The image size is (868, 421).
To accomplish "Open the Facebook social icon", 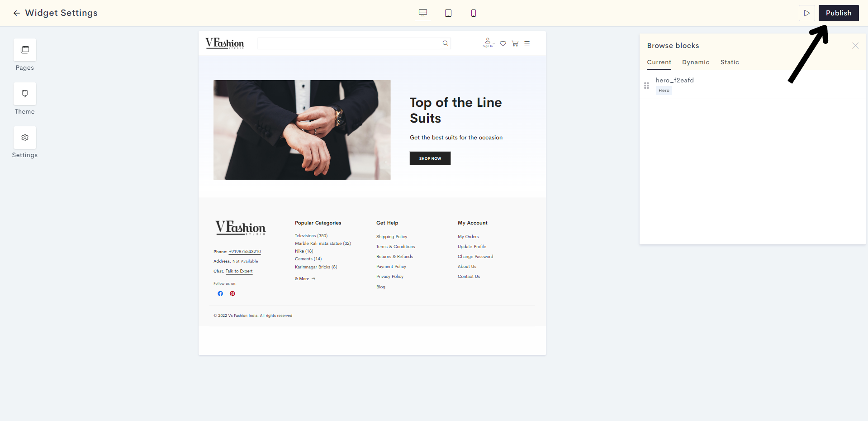I will [x=220, y=294].
